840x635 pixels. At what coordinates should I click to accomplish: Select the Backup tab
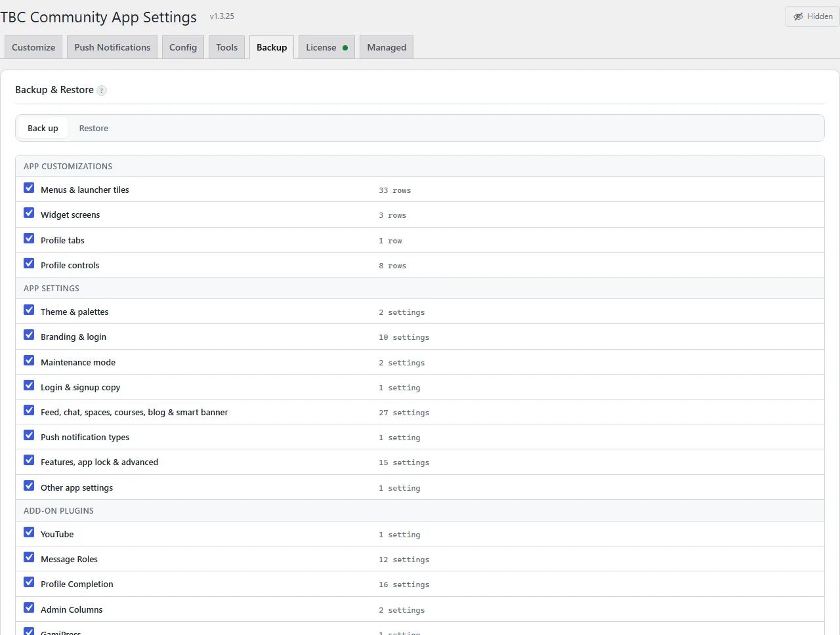point(272,47)
